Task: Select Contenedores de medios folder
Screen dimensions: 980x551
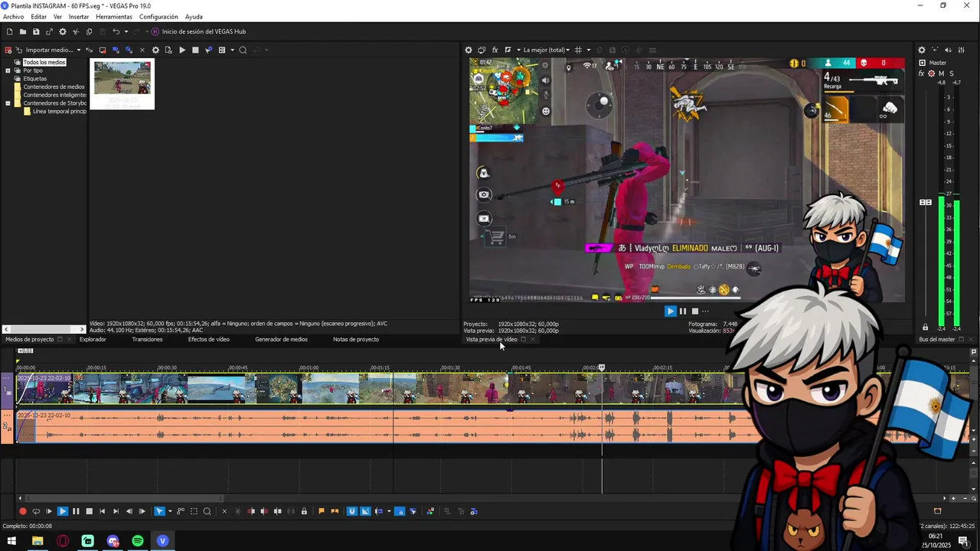Action: click(x=54, y=87)
